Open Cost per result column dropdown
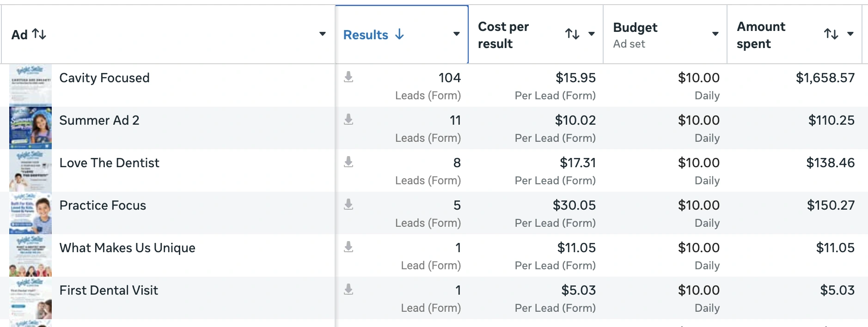Screen dimensions: 868x327 [x=591, y=34]
